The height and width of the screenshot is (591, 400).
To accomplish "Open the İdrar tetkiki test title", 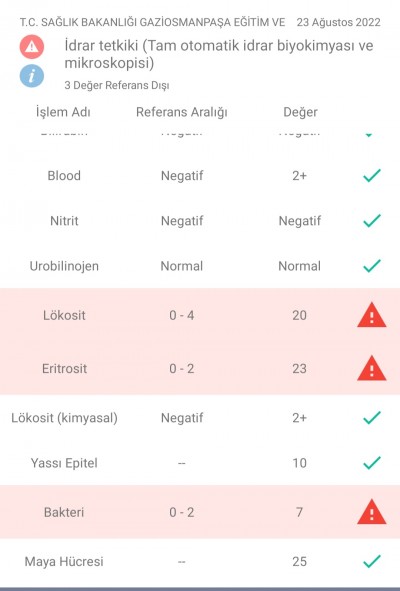I will click(219, 54).
